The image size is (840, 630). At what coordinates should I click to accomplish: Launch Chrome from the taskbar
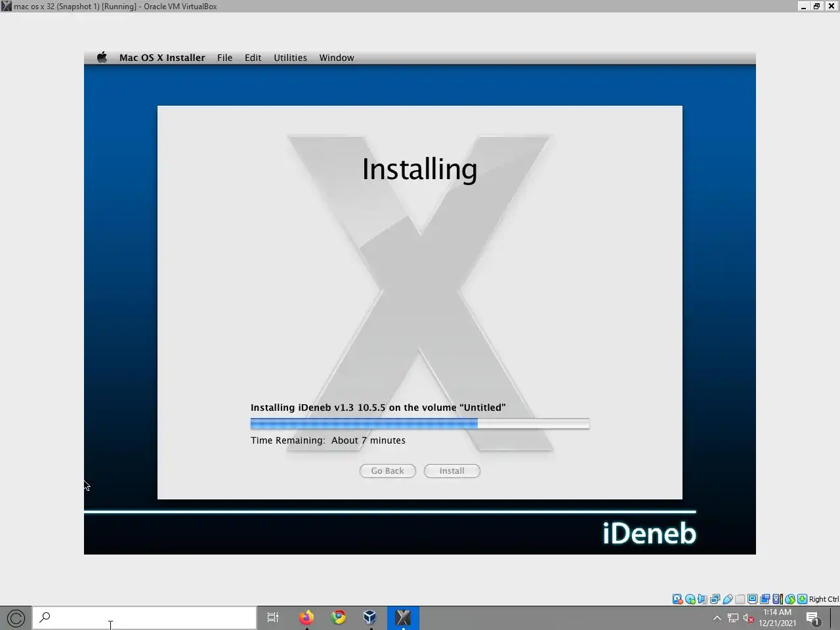pos(339,618)
